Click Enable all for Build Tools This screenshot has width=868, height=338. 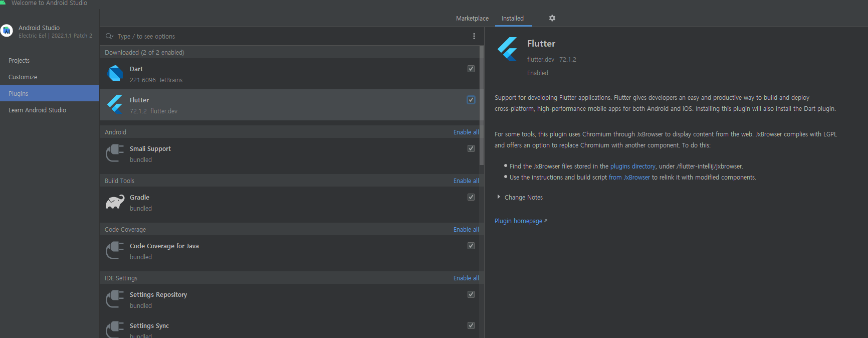[x=466, y=181]
